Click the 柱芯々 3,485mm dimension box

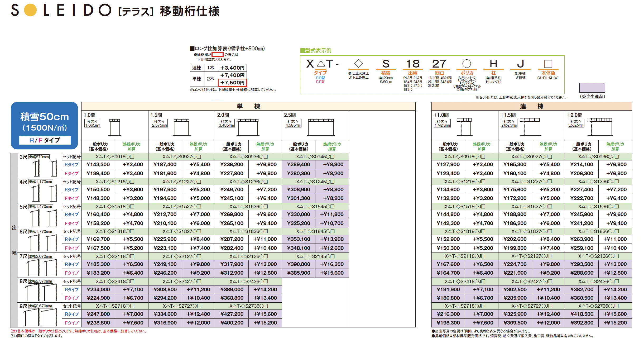[x=226, y=123]
